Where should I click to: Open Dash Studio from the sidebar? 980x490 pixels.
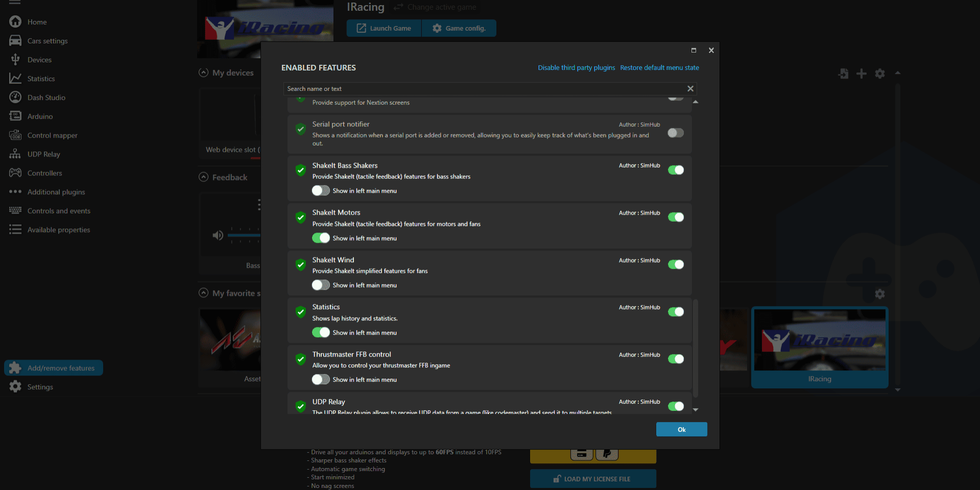(x=46, y=97)
